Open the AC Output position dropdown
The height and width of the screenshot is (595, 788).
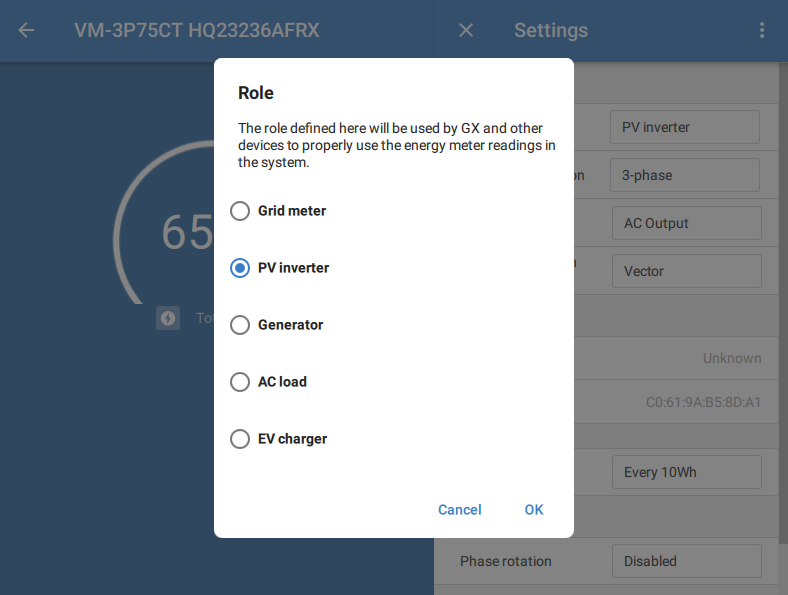(x=686, y=223)
